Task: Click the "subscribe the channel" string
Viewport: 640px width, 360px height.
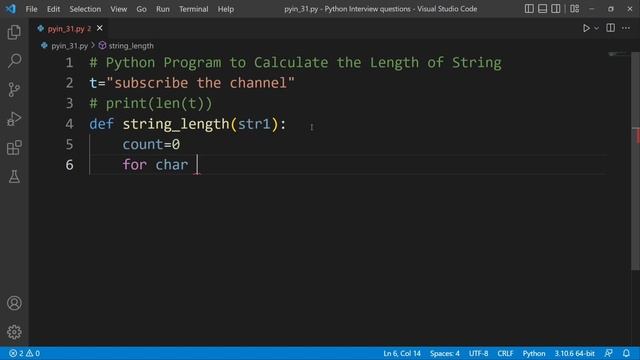Action: pos(200,83)
